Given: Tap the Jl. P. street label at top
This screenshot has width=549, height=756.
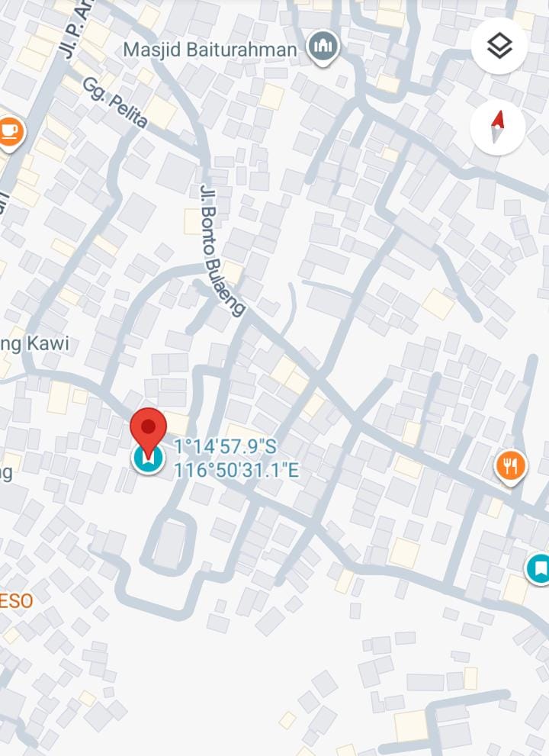Looking at the screenshot, I should pyautogui.click(x=75, y=29).
